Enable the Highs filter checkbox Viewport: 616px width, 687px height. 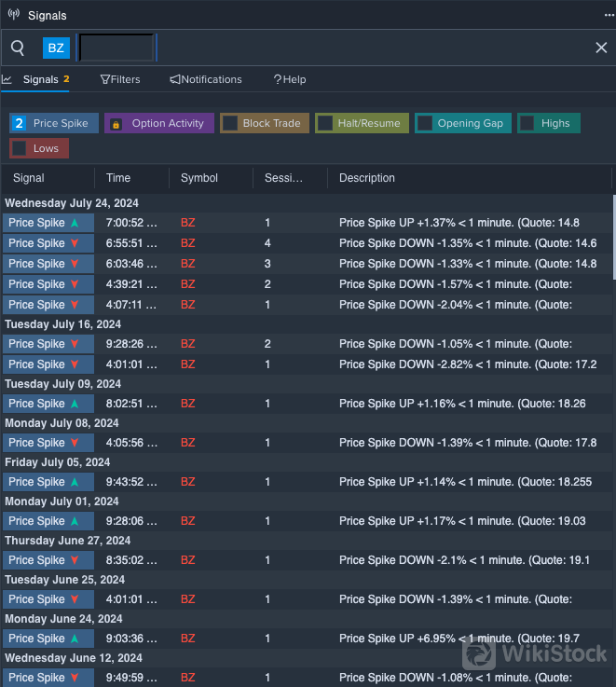527,123
